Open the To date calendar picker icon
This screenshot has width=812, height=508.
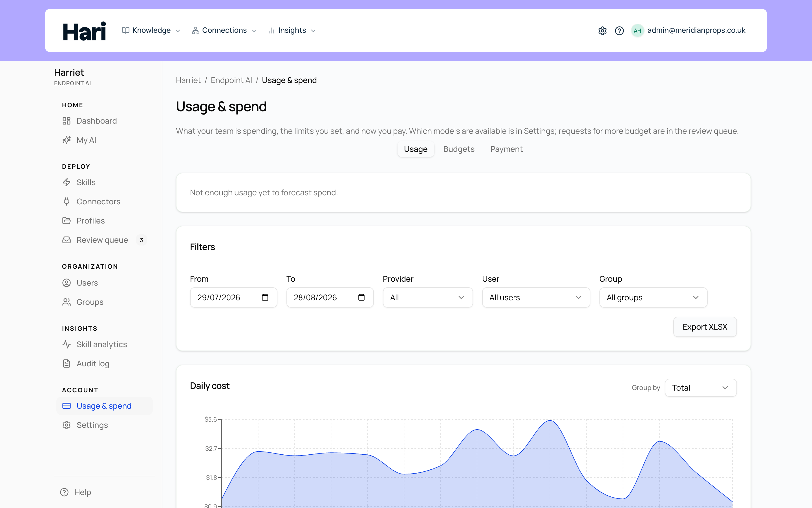(361, 297)
